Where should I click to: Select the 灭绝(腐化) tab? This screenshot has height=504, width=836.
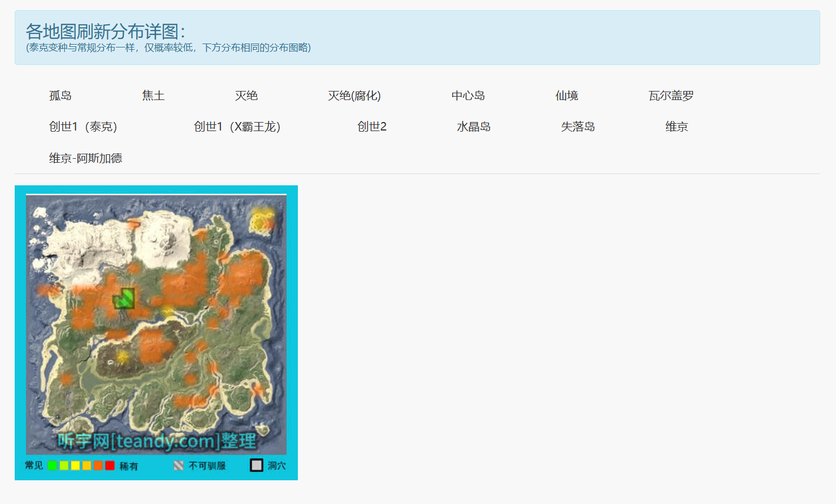tap(354, 95)
